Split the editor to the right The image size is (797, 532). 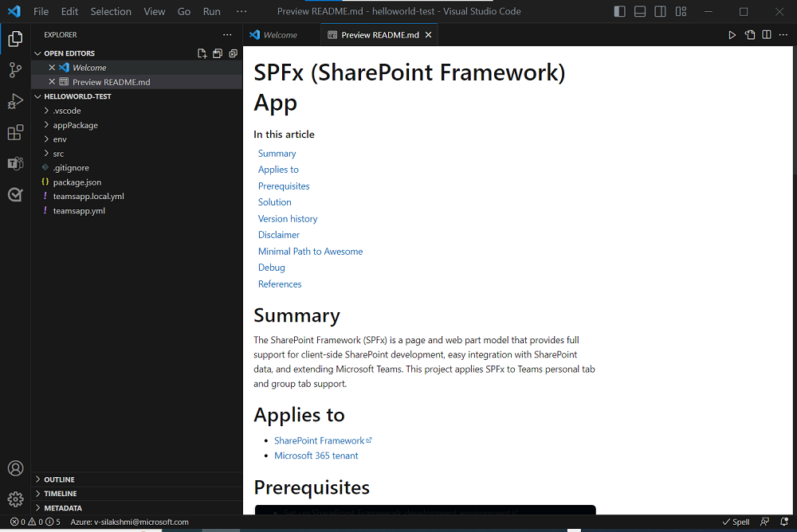(x=767, y=35)
